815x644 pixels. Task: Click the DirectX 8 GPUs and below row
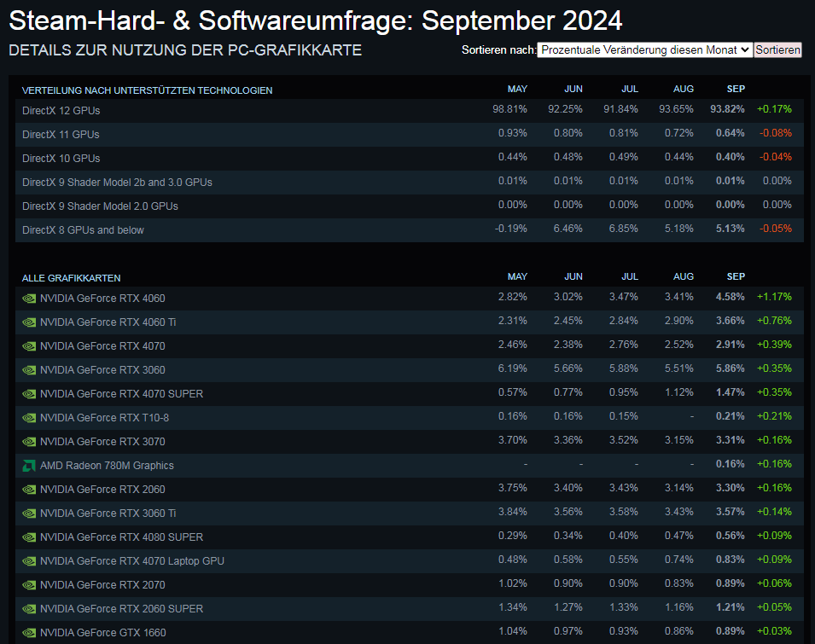coord(83,229)
